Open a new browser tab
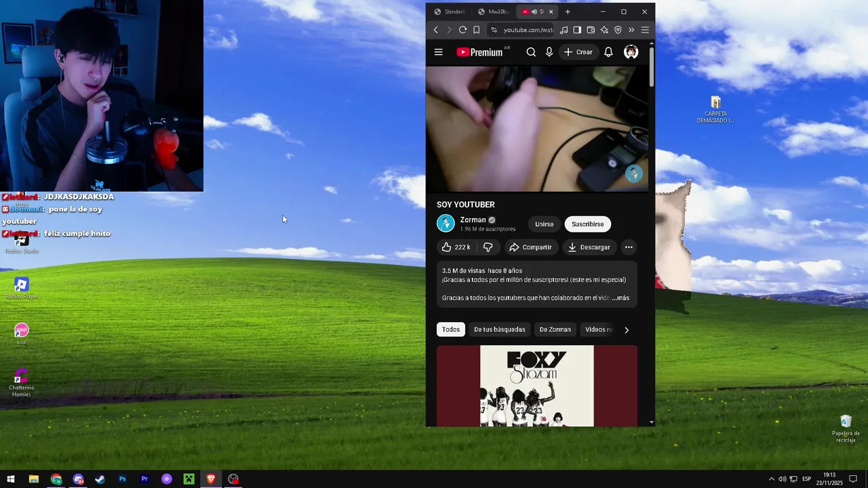Screen dimensions: 868x488 pyautogui.click(x=568, y=12)
